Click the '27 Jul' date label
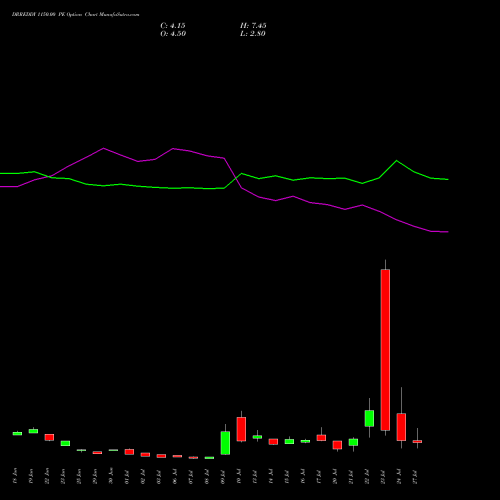The height and width of the screenshot is (500, 500). pyautogui.click(x=415, y=476)
